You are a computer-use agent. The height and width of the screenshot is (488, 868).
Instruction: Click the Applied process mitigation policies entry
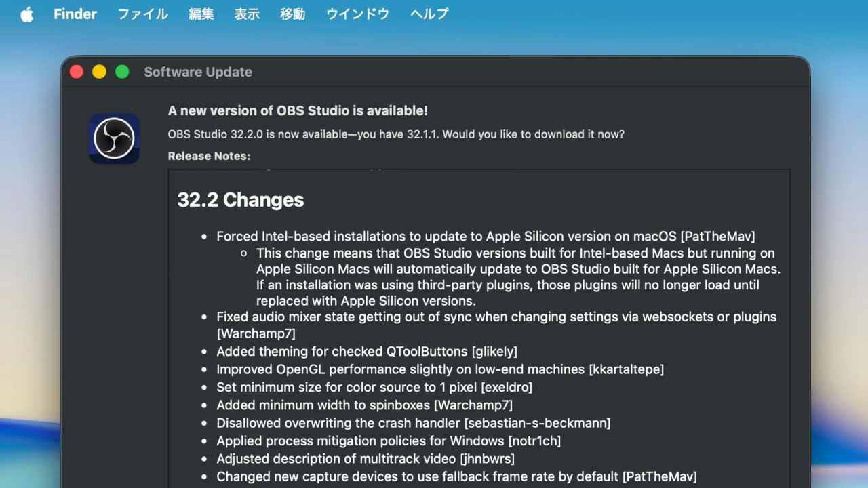tap(389, 441)
